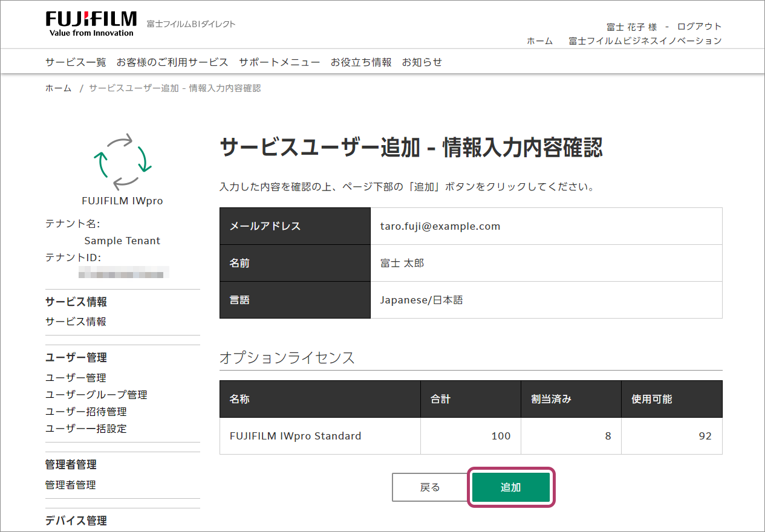Open the サービス一覧 menu
The width and height of the screenshot is (765, 532).
pos(76,62)
